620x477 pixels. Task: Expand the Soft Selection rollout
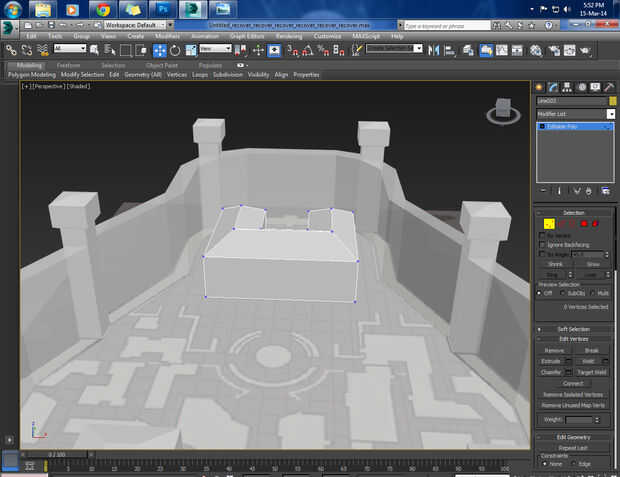574,329
